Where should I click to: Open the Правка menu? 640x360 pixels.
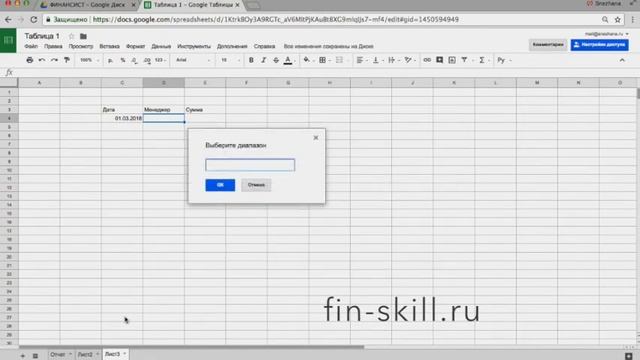coord(53,46)
